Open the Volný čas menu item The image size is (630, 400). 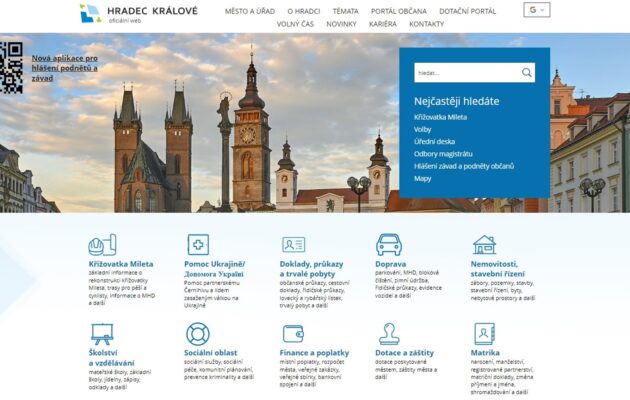295,23
